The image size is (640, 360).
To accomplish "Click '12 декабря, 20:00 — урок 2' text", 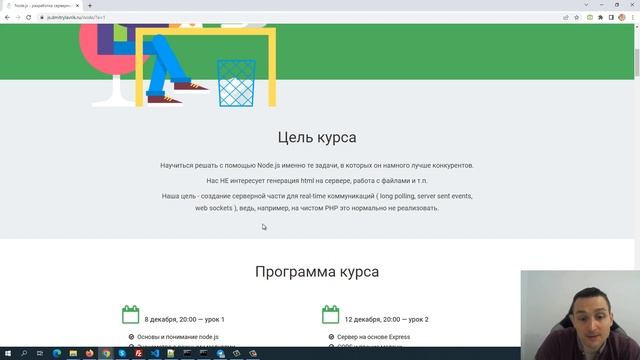I will tap(387, 319).
